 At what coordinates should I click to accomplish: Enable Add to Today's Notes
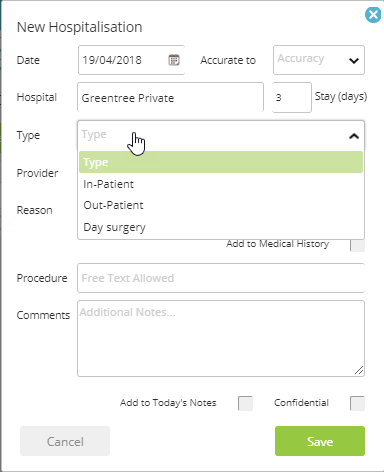[245, 403]
